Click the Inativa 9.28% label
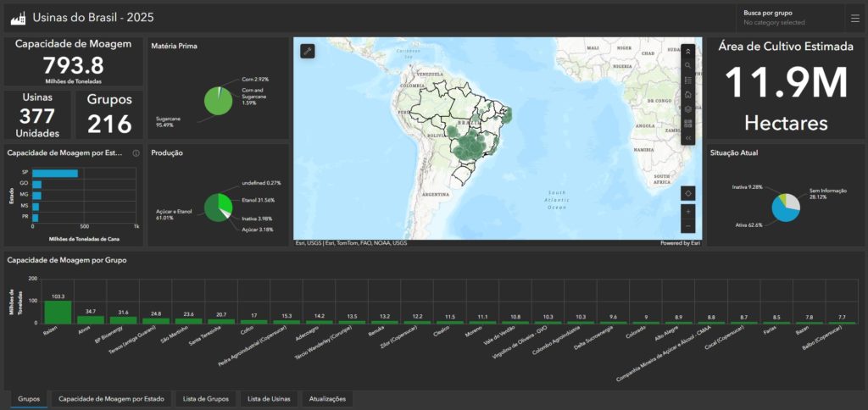This screenshot has width=868, height=410. tap(747, 187)
